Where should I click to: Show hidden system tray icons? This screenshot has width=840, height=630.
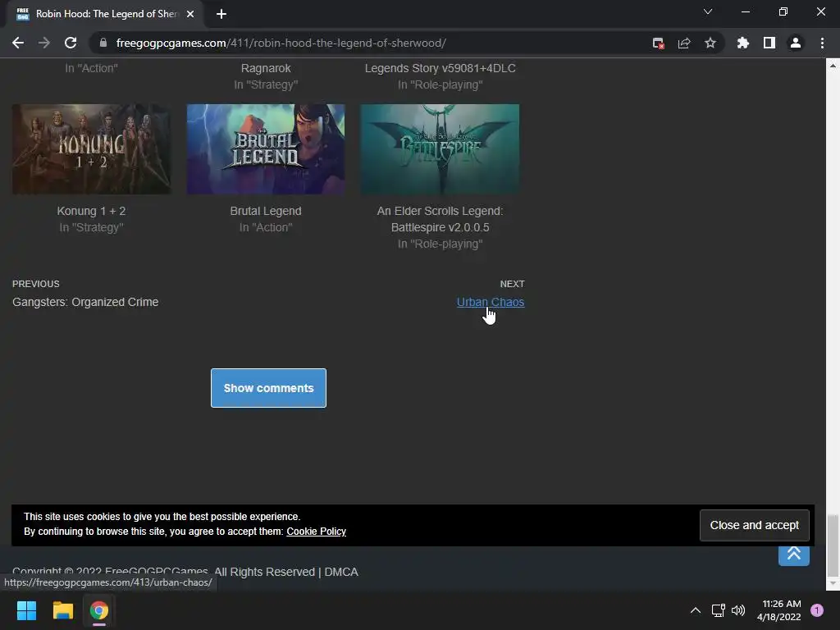point(696,610)
